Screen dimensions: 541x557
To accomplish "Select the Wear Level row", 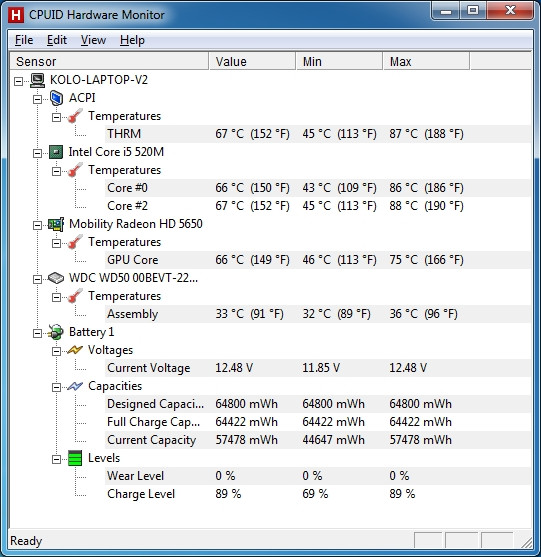I will (318, 476).
